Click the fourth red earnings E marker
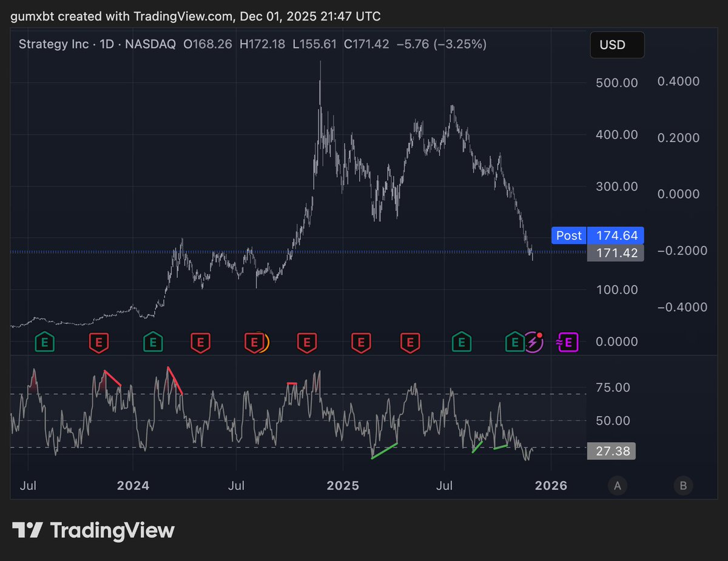Viewport: 728px width, 561px height. (306, 342)
